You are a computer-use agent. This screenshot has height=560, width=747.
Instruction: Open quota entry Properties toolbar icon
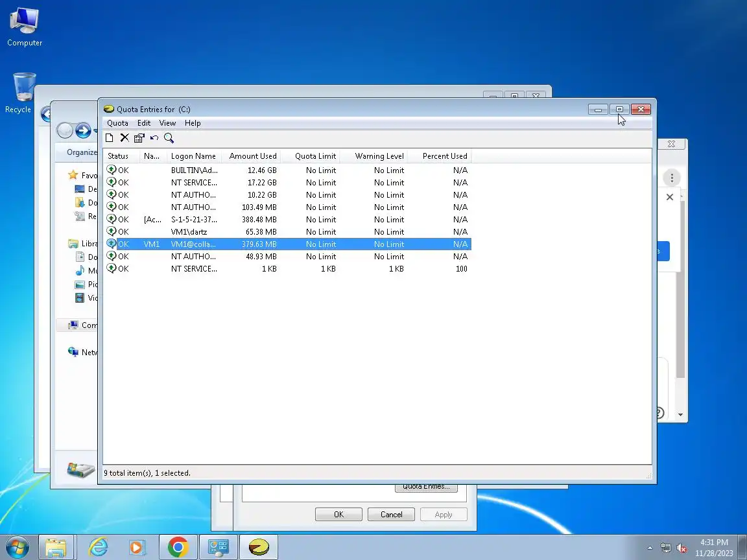[139, 138]
